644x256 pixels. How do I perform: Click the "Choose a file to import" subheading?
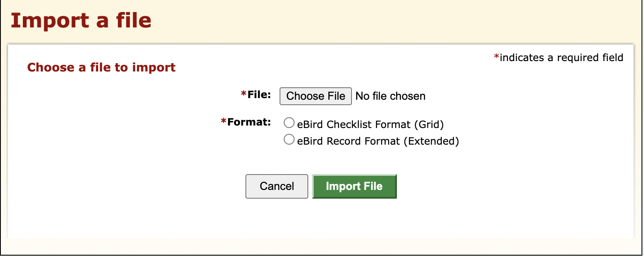pos(102,67)
